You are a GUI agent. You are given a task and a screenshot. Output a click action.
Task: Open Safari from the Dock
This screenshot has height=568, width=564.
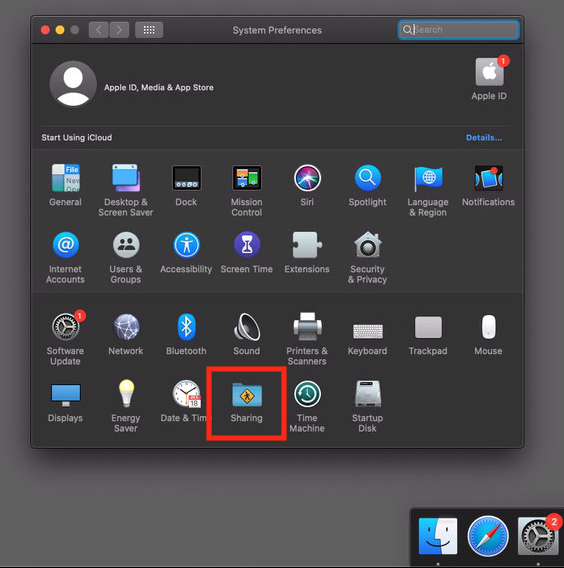(488, 536)
